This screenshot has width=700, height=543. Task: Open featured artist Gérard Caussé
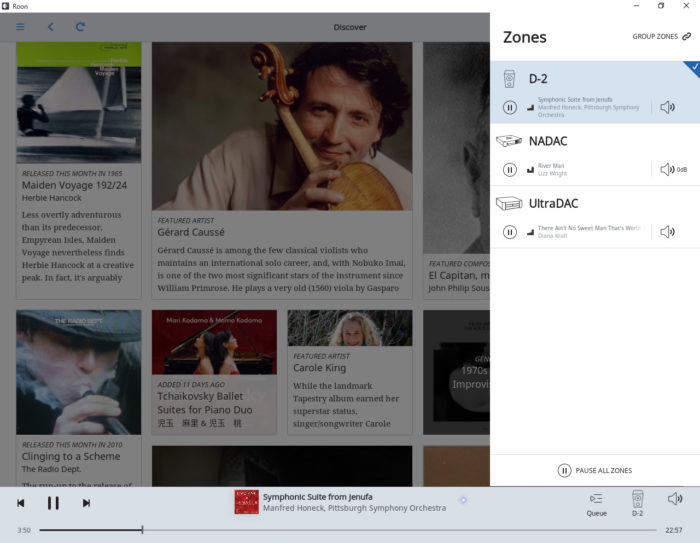click(x=191, y=232)
